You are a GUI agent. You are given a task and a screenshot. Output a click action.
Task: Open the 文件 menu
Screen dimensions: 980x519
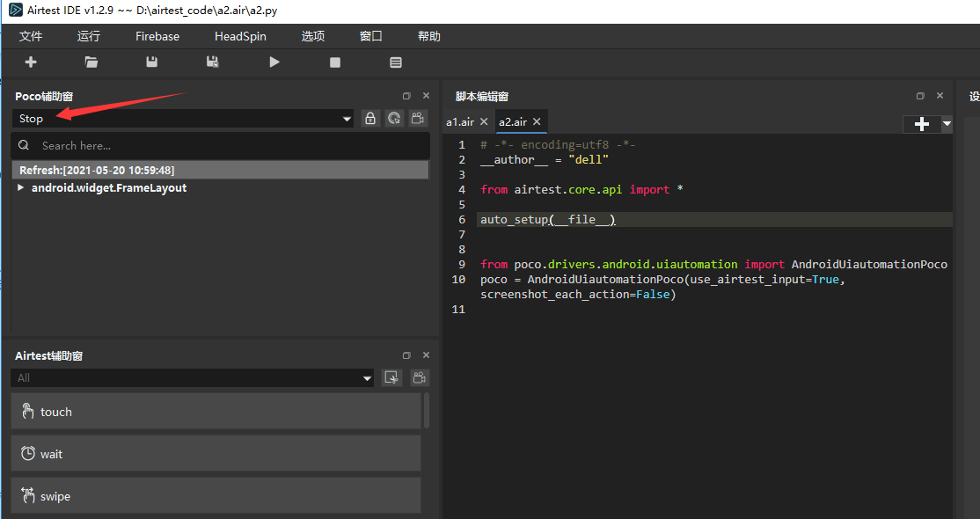click(31, 36)
